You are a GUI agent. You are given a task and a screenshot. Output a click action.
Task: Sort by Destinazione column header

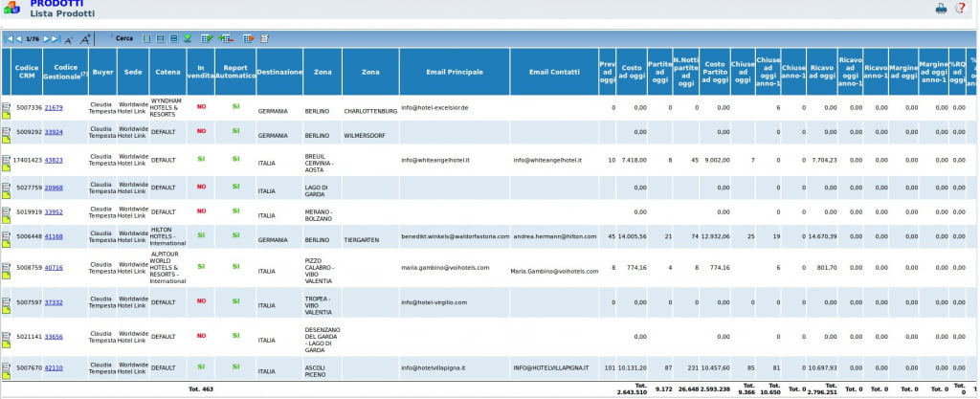[x=279, y=72]
